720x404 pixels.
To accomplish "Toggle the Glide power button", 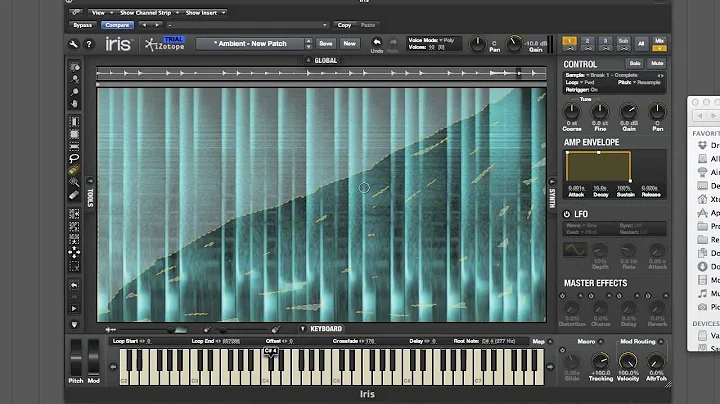I will pyautogui.click(x=562, y=350).
